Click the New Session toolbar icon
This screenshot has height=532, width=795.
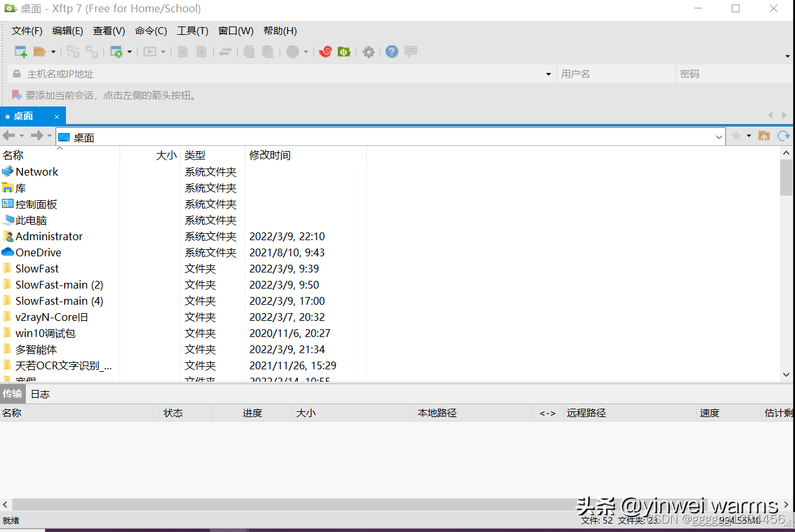point(21,52)
